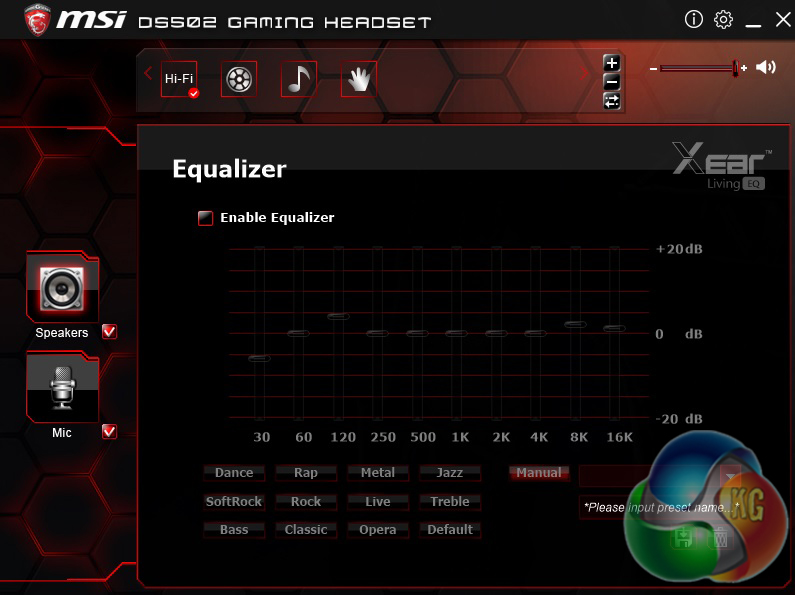Apply the Classic preset
Viewport: 795px width, 595px height.
click(306, 530)
